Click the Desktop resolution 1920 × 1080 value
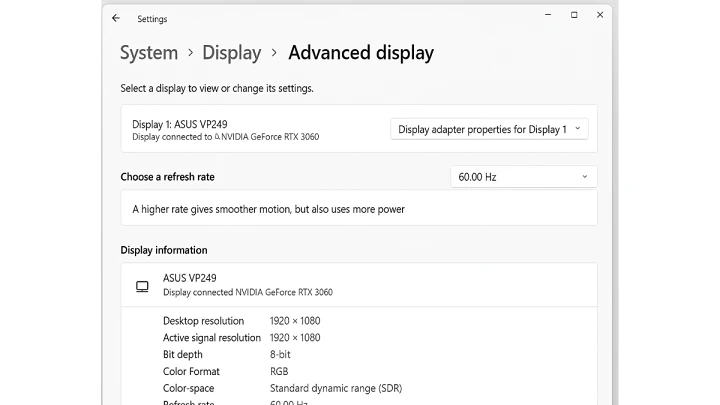The height and width of the screenshot is (405, 720). coord(295,321)
